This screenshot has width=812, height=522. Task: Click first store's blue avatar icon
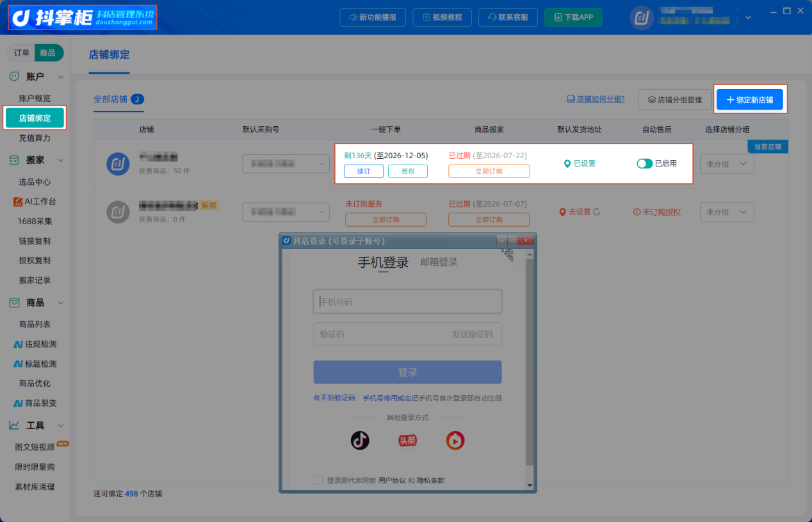(118, 164)
